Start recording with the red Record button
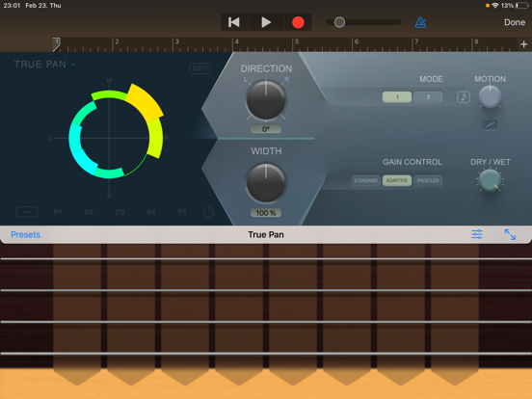The image size is (532, 399). click(298, 22)
